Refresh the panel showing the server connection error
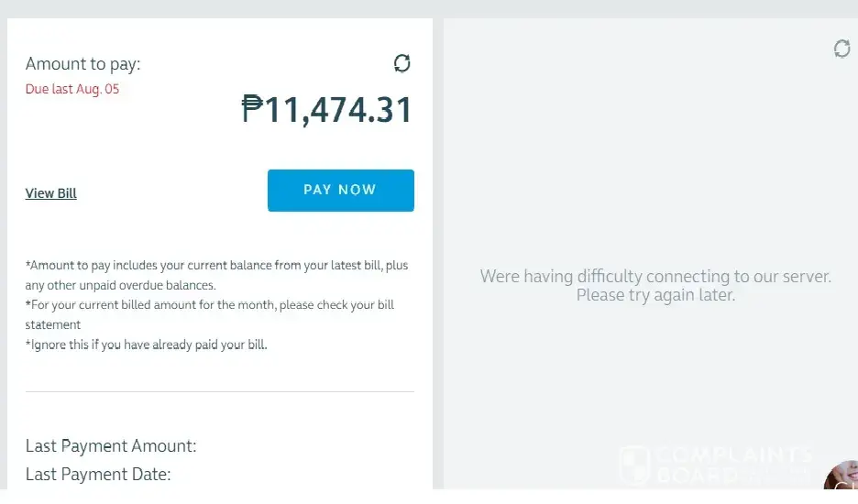Image resolution: width=858 pixels, height=504 pixels. [841, 49]
